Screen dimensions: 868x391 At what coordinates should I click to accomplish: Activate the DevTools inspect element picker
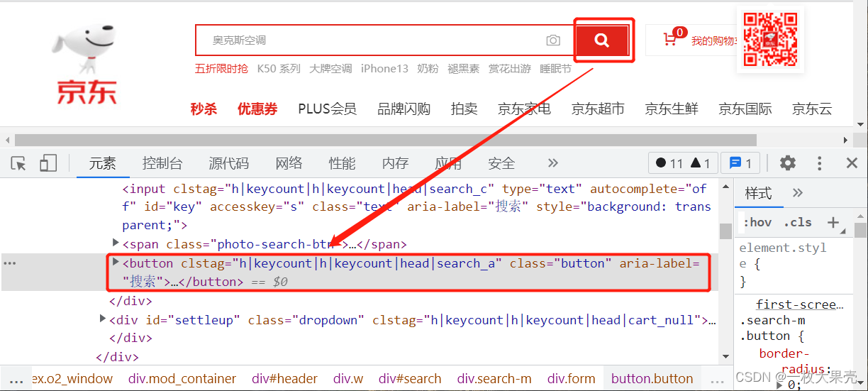[x=18, y=163]
